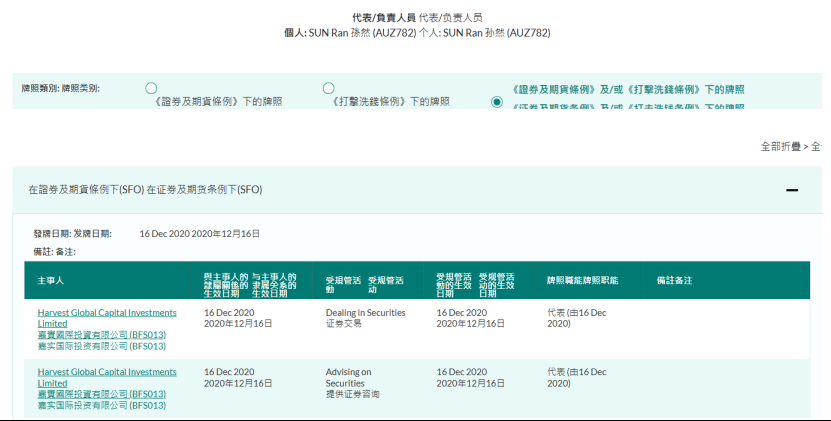The height and width of the screenshot is (421, 831).
Task: Click the 主事人 column header
Action: pos(51,280)
